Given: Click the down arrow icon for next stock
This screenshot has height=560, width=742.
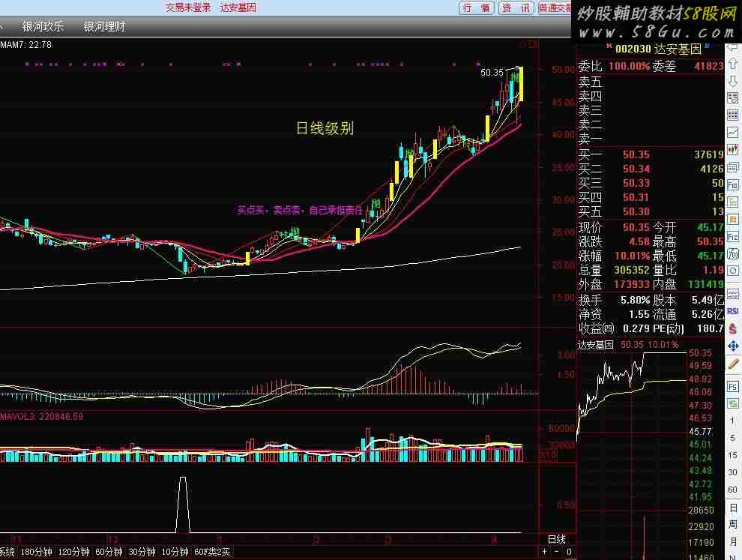Looking at the screenshot, I should [x=732, y=80].
